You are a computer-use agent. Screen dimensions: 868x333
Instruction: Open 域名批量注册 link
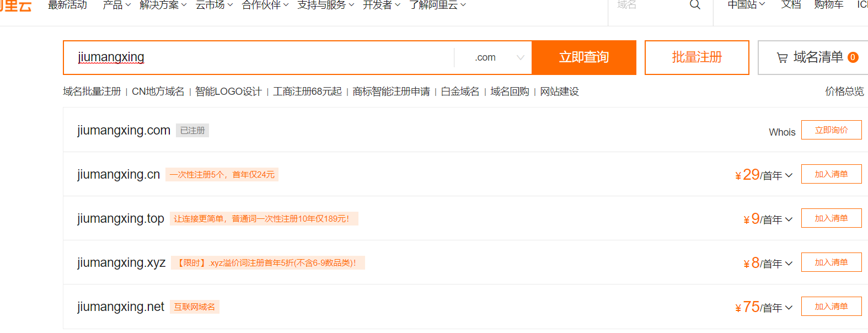(92, 92)
